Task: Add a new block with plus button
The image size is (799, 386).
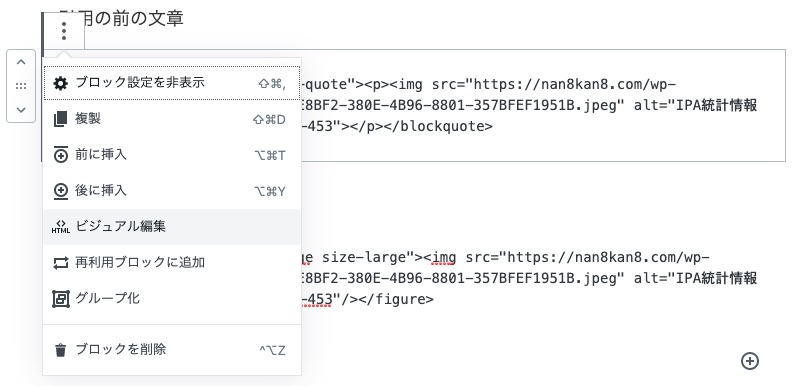Action: (x=750, y=361)
